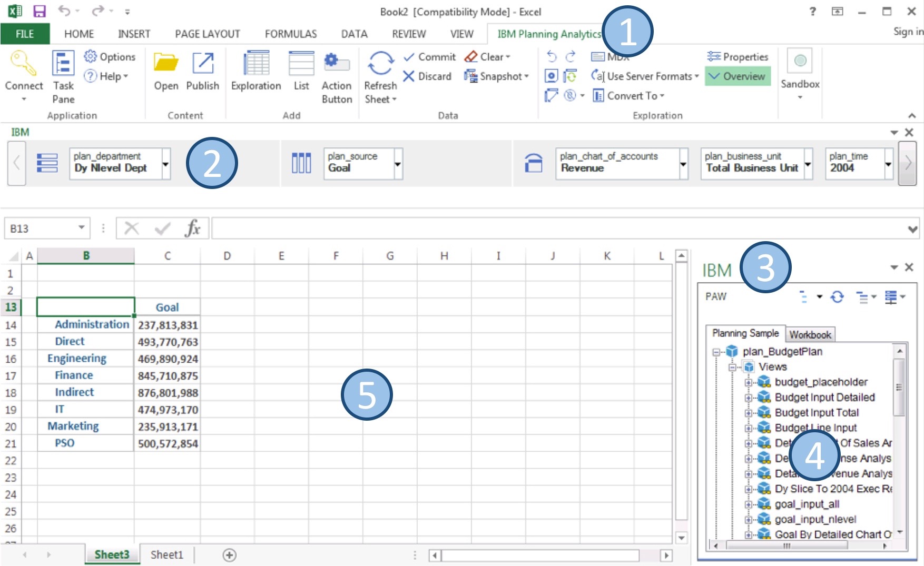Click the task pane vertical scrollbar handle
This screenshot has width=924, height=566.
tap(899, 388)
